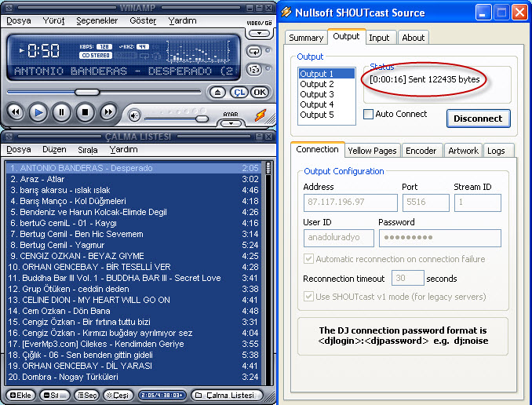
Task: Open the playlist Sırala menu
Action: click(x=88, y=150)
